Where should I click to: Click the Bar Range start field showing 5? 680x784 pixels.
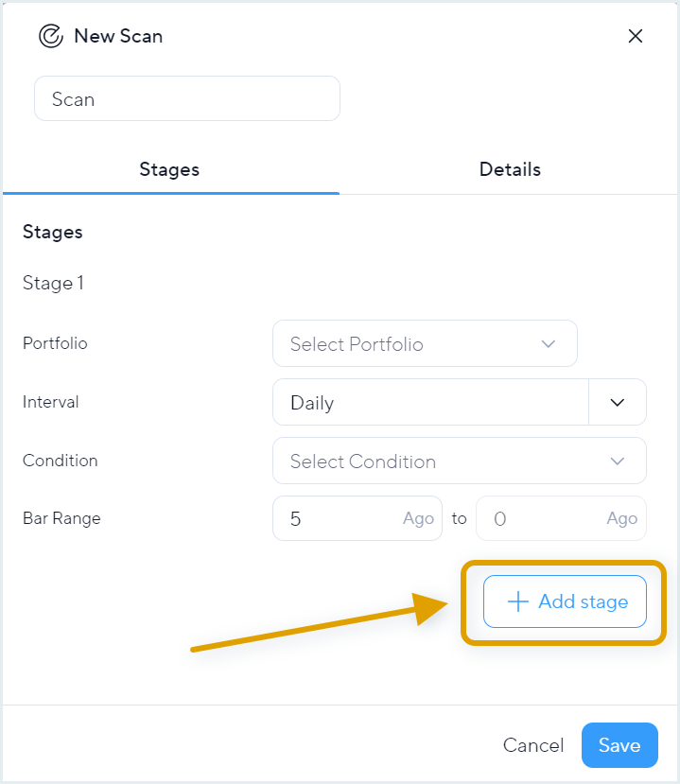tap(357, 518)
